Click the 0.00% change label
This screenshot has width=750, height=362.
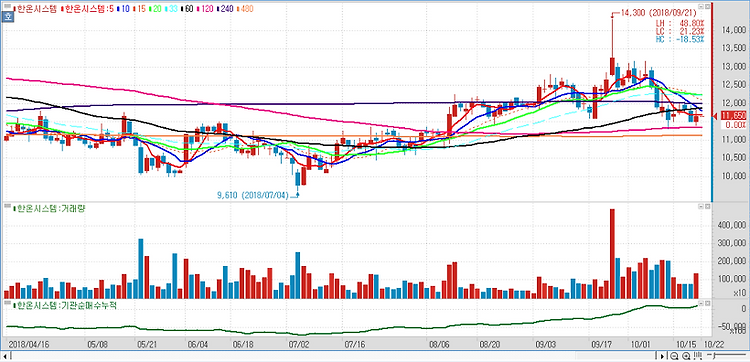[x=733, y=125]
